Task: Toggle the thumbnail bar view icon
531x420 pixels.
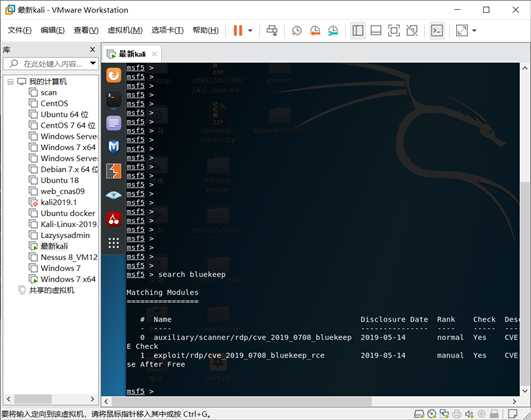Action: click(x=376, y=30)
